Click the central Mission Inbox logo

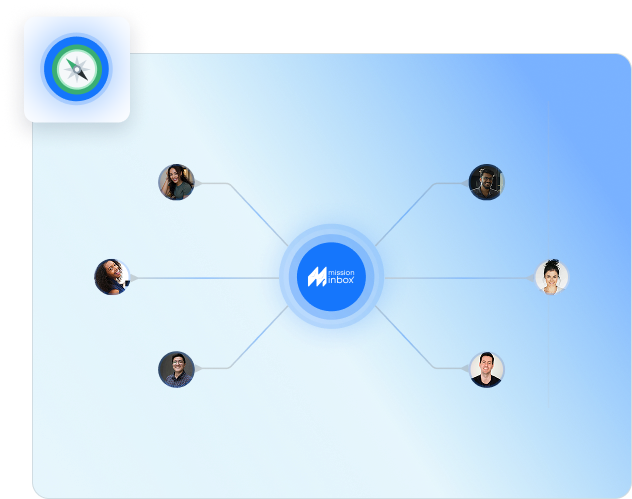tap(331, 277)
